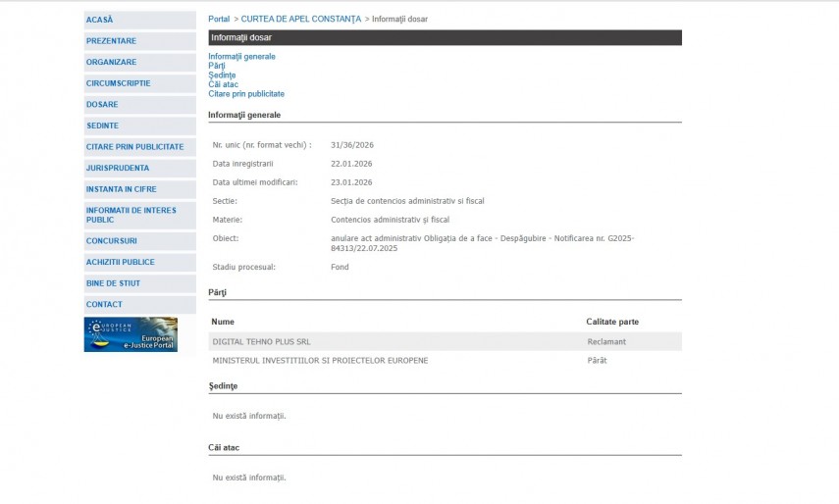Open ACHIZITII PUBLICE from sidebar

pyautogui.click(x=120, y=262)
